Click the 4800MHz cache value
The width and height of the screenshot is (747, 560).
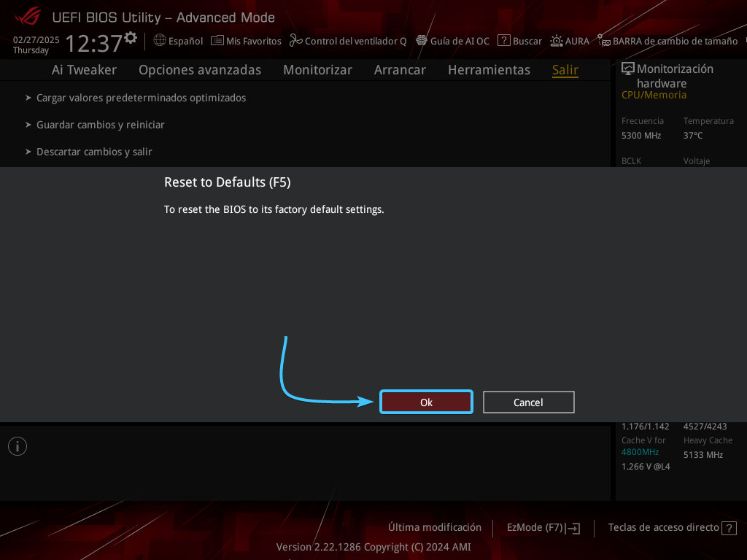(640, 452)
